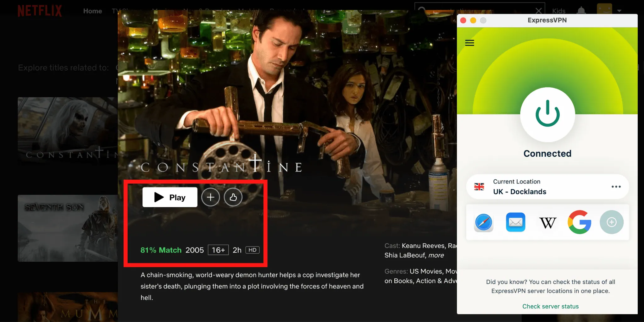Image resolution: width=644 pixels, height=322 pixels.
Task: Click the cast 'more' link
Action: click(x=436, y=255)
